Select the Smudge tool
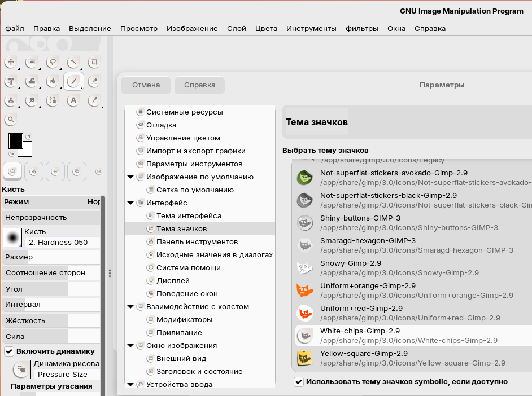This screenshot has width=532, height=396. point(32,100)
